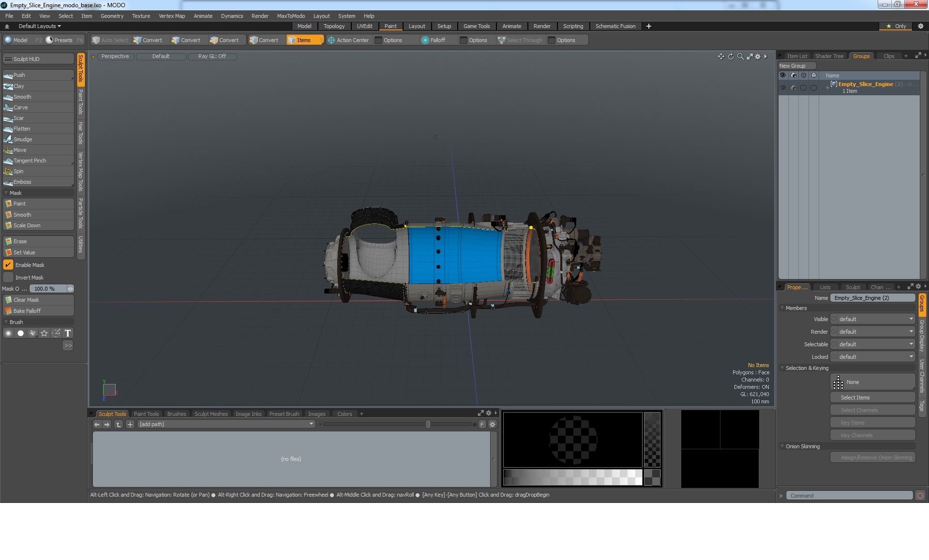Select the Carve sculpt tool

[x=21, y=107]
